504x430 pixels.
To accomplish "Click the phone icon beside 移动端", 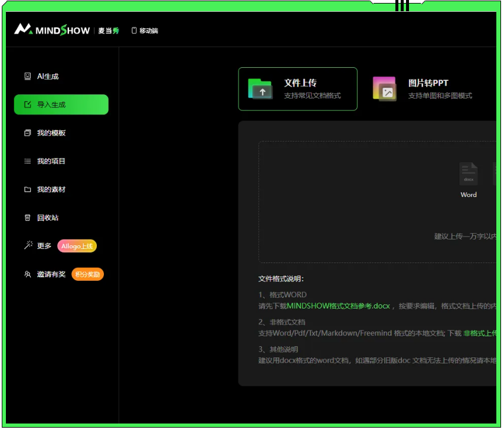I will click(134, 31).
